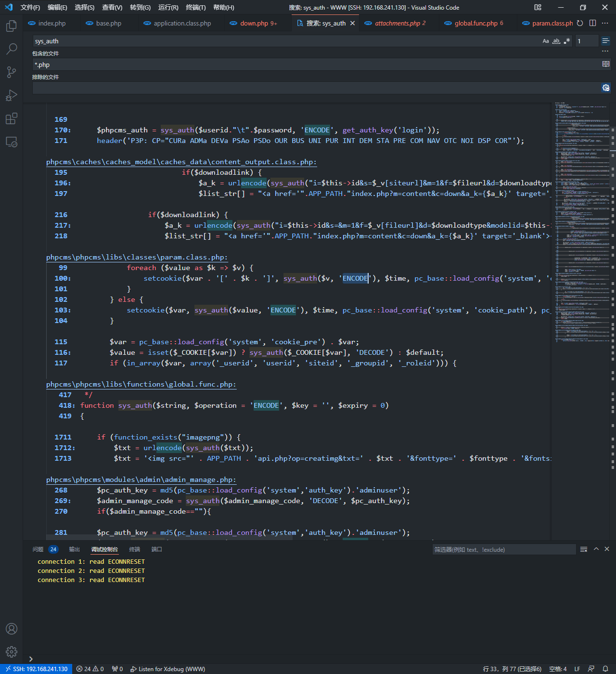The width and height of the screenshot is (616, 674).
Task: Open the Source Control view
Action: (12, 72)
